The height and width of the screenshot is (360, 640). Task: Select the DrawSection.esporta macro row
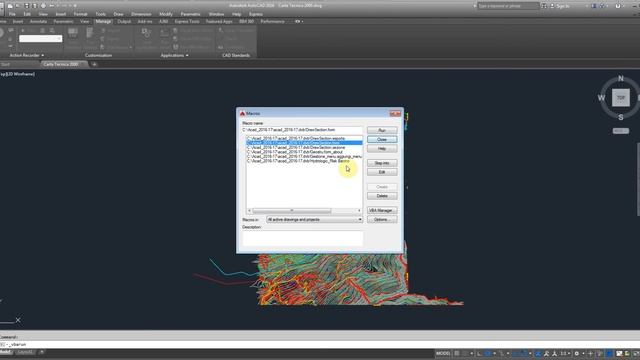pyautogui.click(x=304, y=138)
